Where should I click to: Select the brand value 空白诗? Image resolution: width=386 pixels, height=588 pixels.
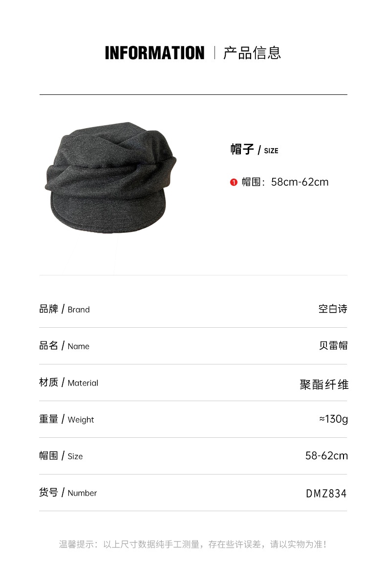[333, 309]
